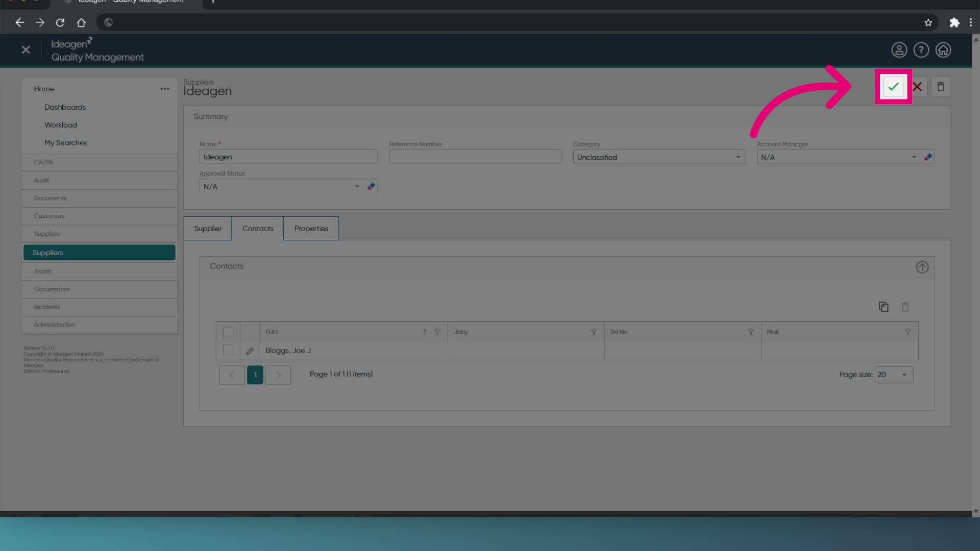Bookmark this page with star icon

(x=928, y=22)
